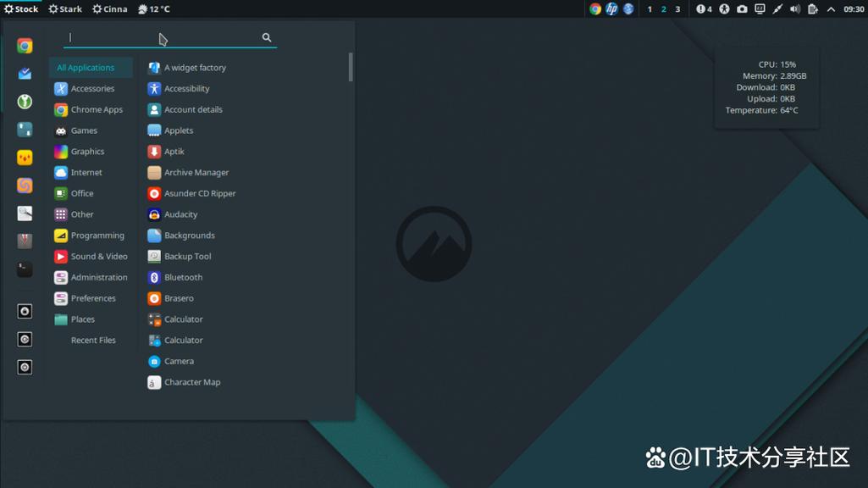Open Recent Files in the sidebar
Screen dimensions: 868x488
pos(93,340)
